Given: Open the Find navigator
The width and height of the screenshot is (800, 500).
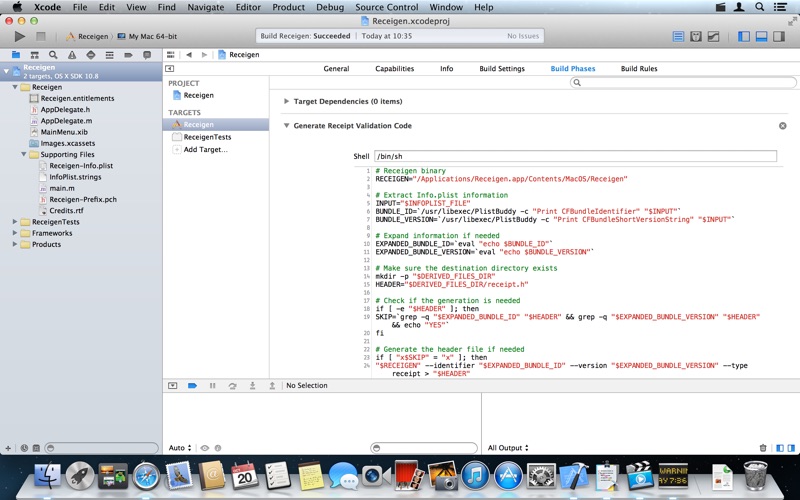Looking at the screenshot, I should (53, 55).
